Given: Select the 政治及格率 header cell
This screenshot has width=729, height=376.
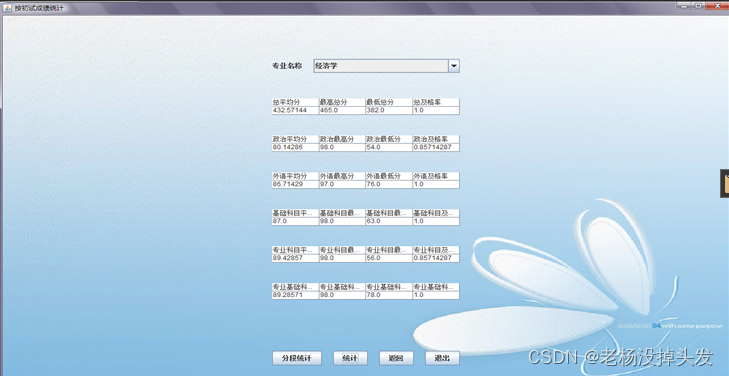Looking at the screenshot, I should click(x=436, y=139).
